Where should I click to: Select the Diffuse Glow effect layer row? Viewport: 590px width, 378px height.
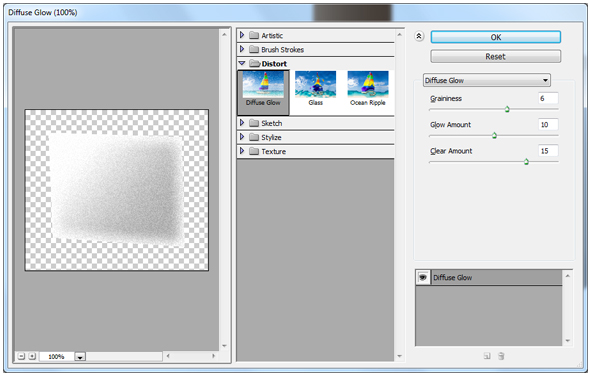489,278
